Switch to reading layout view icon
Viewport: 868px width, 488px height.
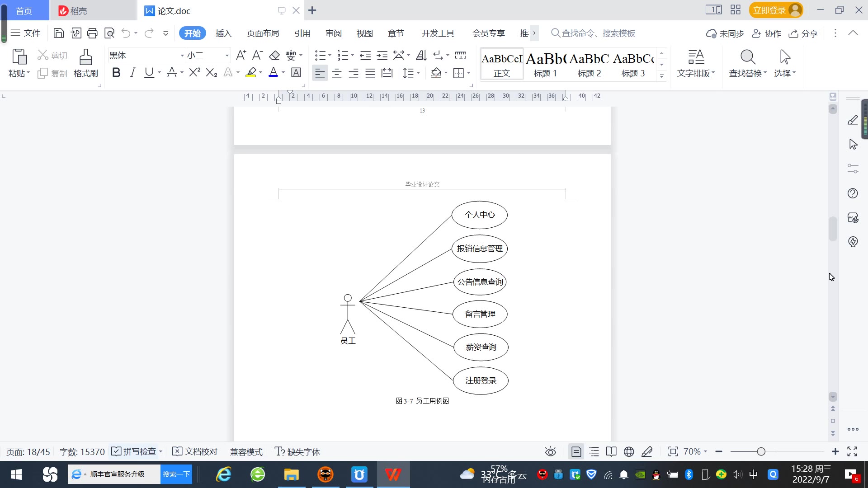pos(611,451)
